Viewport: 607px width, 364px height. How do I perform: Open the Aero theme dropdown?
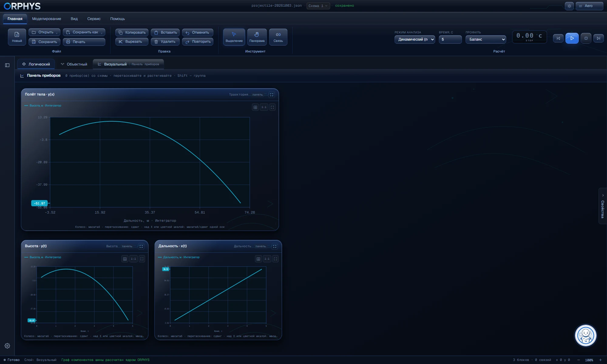click(589, 6)
